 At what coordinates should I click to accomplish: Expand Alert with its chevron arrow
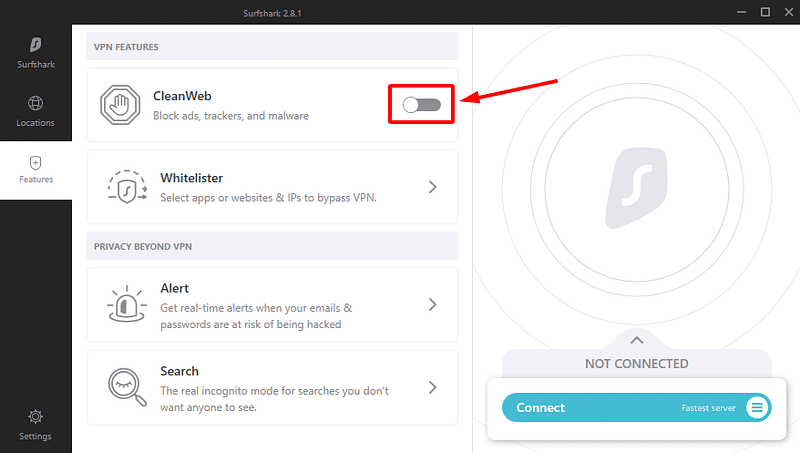433,305
